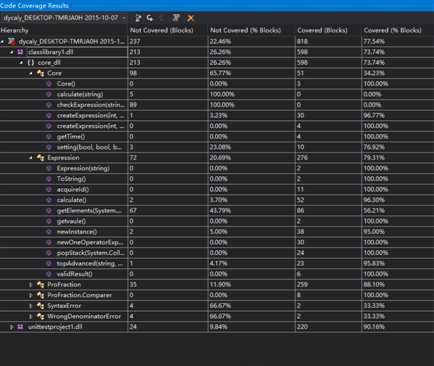Collapse the Core class node
Screen dimensions: 434x366
click(31, 73)
